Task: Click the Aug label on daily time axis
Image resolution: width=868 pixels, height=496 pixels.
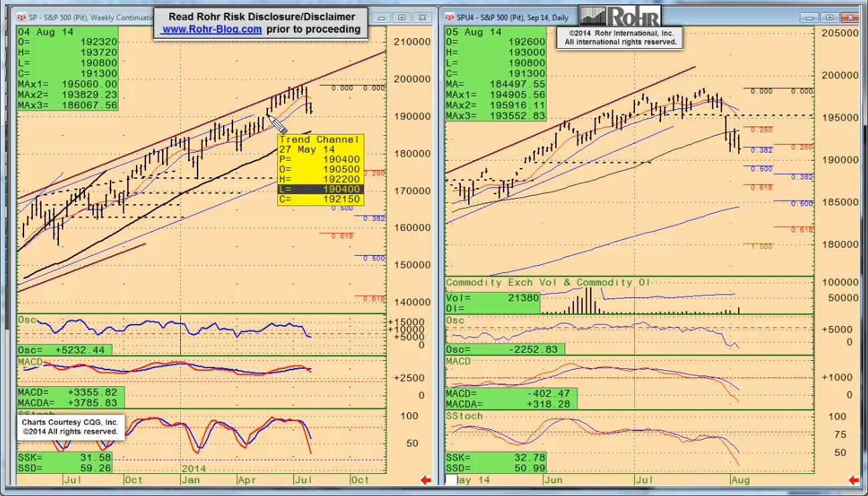Action: pyautogui.click(x=740, y=480)
